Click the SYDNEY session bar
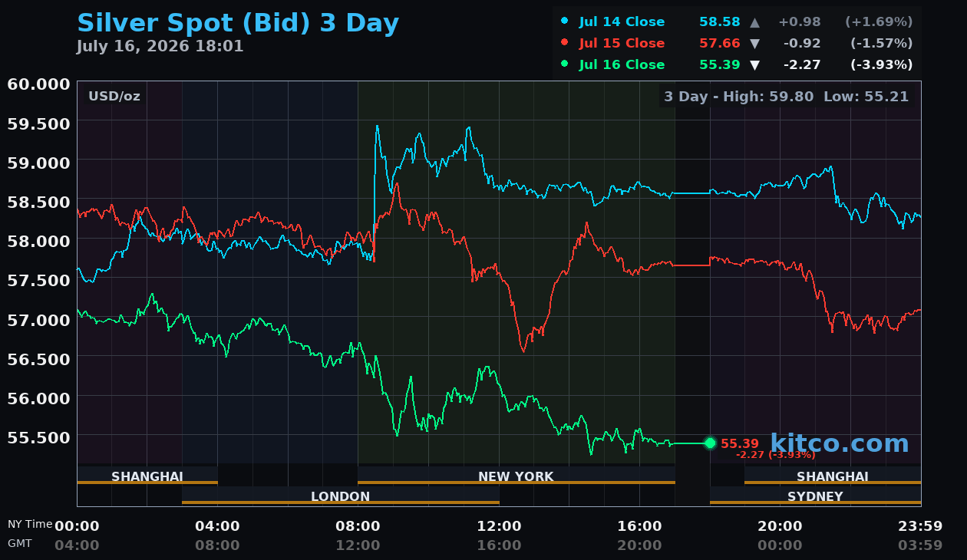The image size is (967, 560). [815, 496]
